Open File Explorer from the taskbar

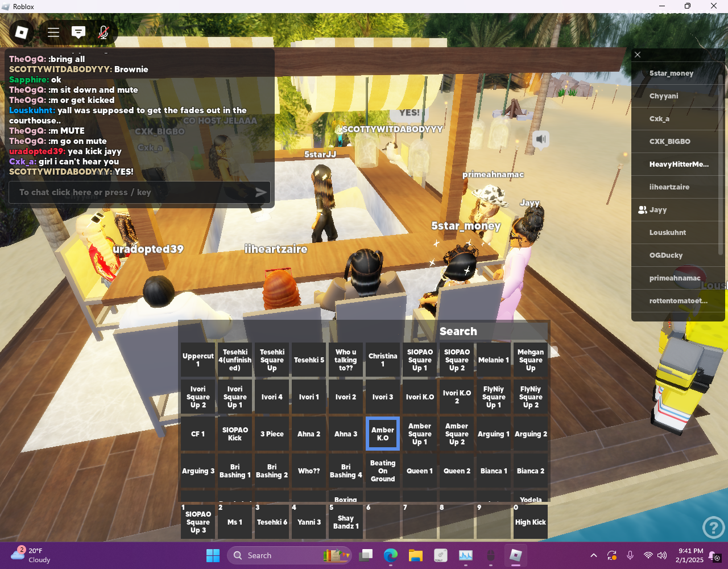(416, 555)
